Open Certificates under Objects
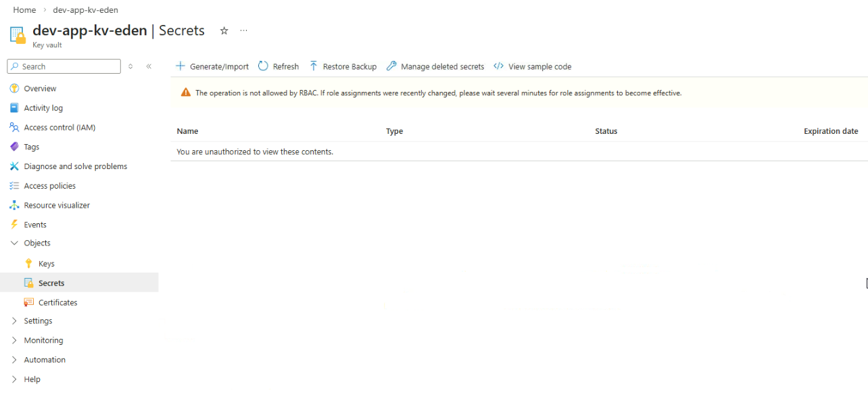 pyautogui.click(x=57, y=302)
